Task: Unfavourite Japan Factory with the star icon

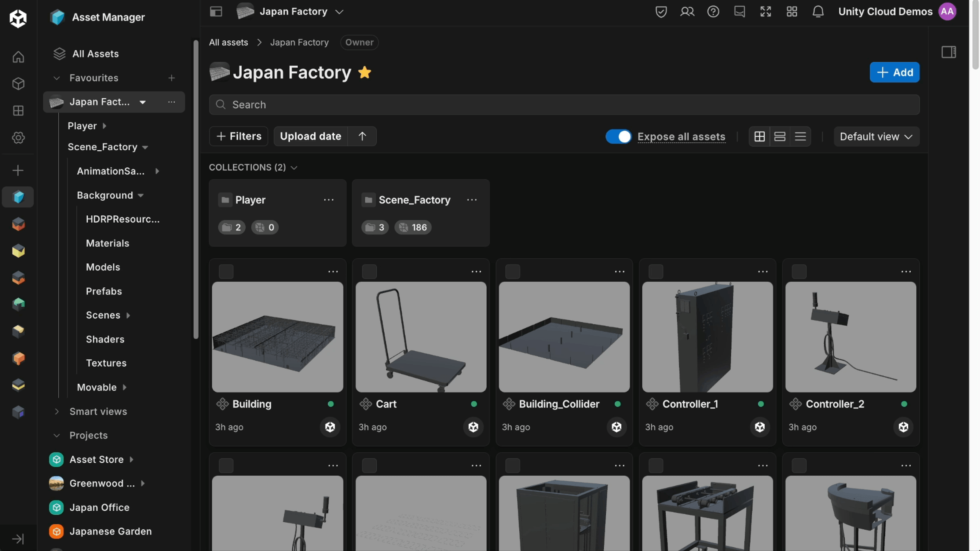Action: click(x=364, y=72)
